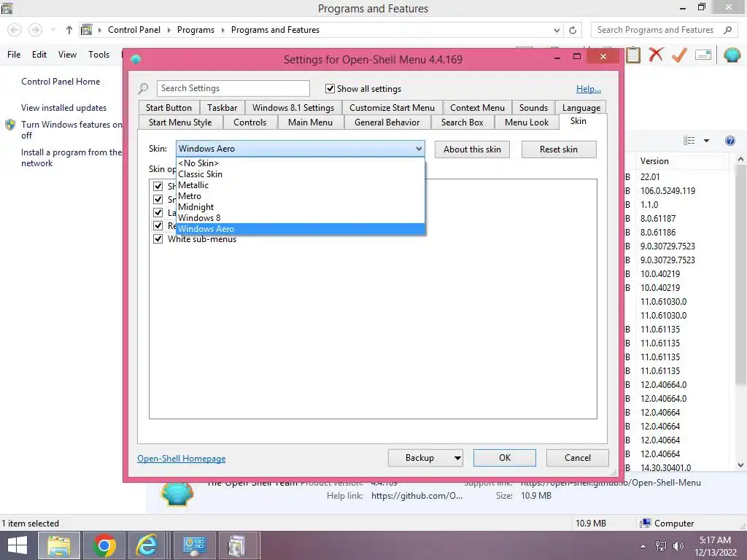The height and width of the screenshot is (560, 747).
Task: Choose <No Skin> from the skin list
Action: tap(300, 163)
